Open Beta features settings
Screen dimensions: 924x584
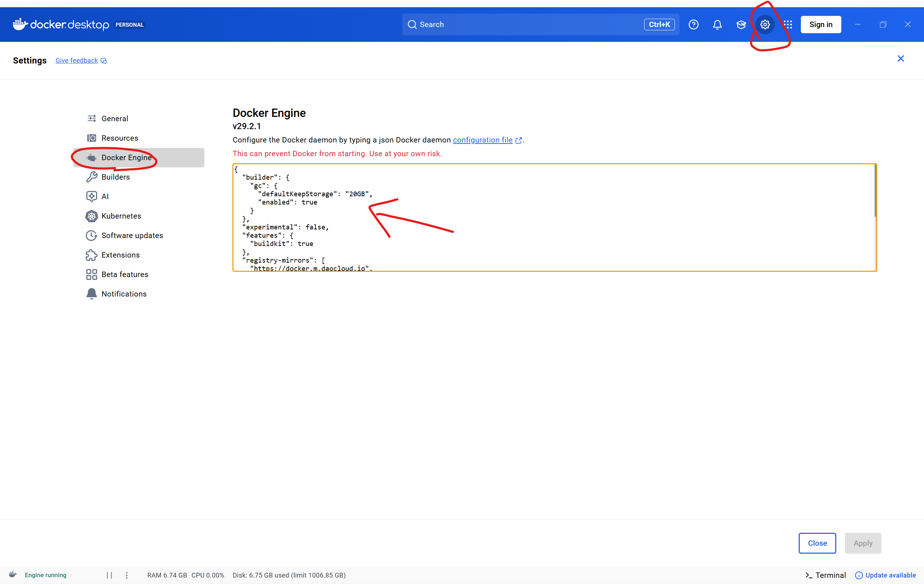(x=124, y=274)
